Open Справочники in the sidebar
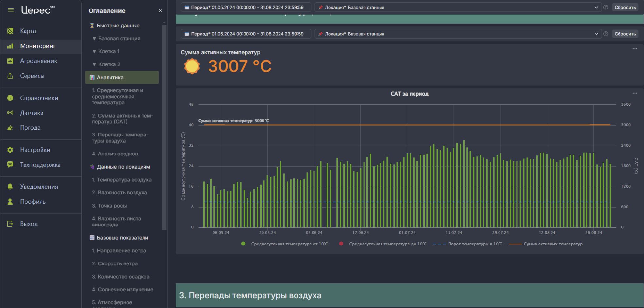Image resolution: width=644 pixels, height=308 pixels. coord(39,98)
